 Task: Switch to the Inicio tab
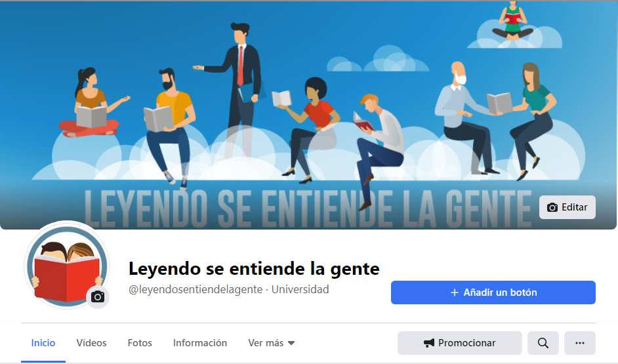pyautogui.click(x=43, y=343)
